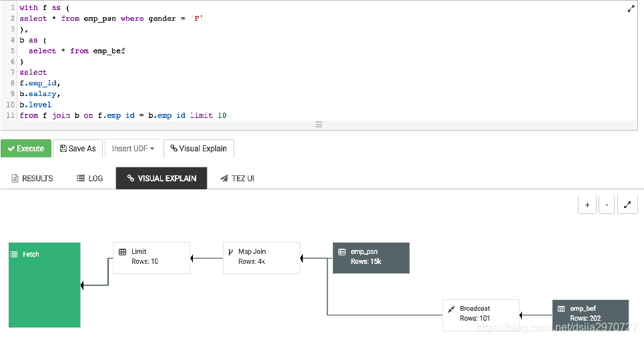This screenshot has width=644, height=340.
Task: Click 'with f as (' on line 1
Action: 44,8
